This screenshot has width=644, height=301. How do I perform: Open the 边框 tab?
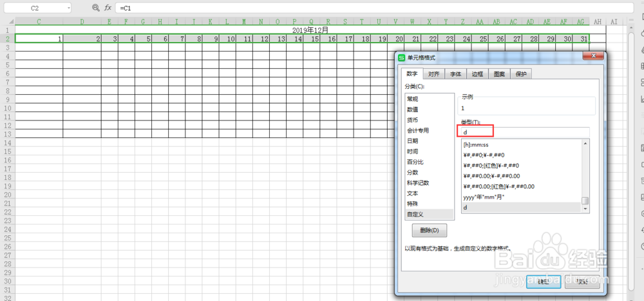coord(477,74)
